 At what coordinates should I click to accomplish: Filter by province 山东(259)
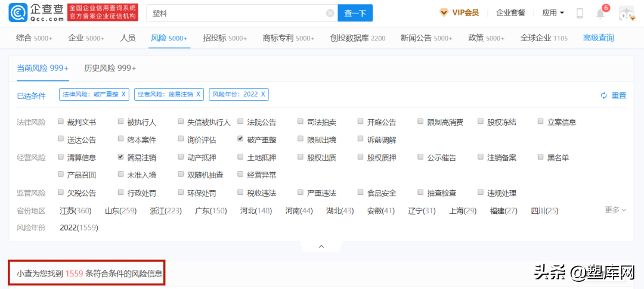coord(120,211)
